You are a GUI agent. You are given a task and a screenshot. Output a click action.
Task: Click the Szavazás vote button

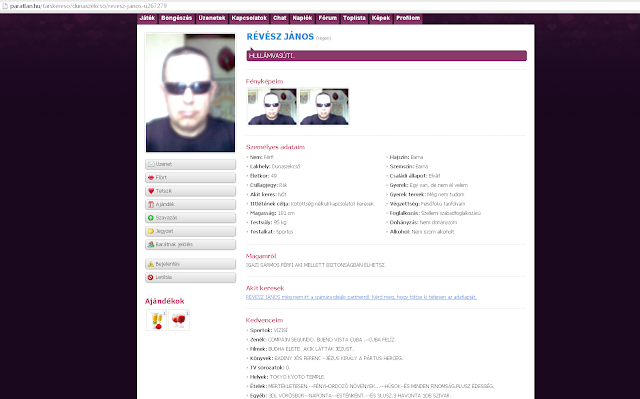pyautogui.click(x=191, y=218)
